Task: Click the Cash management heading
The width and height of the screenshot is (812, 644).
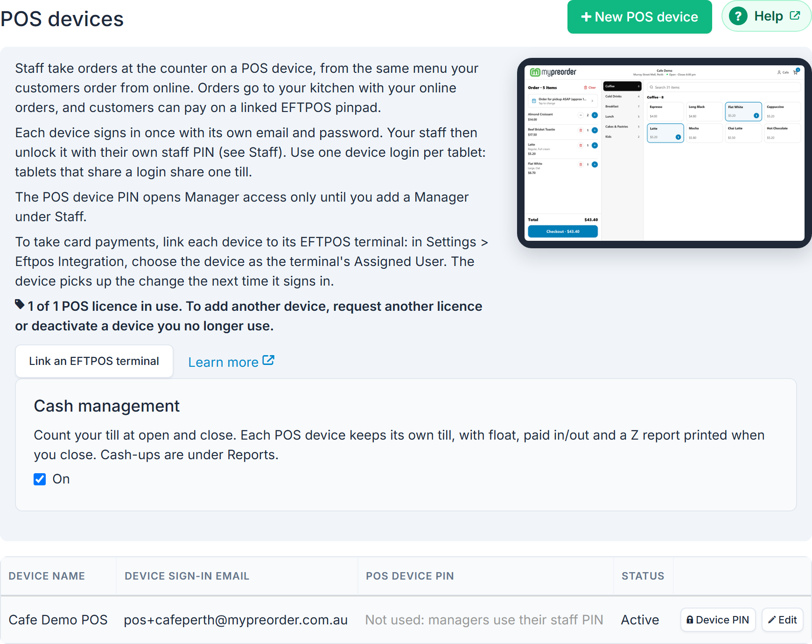Action: pyautogui.click(x=107, y=406)
